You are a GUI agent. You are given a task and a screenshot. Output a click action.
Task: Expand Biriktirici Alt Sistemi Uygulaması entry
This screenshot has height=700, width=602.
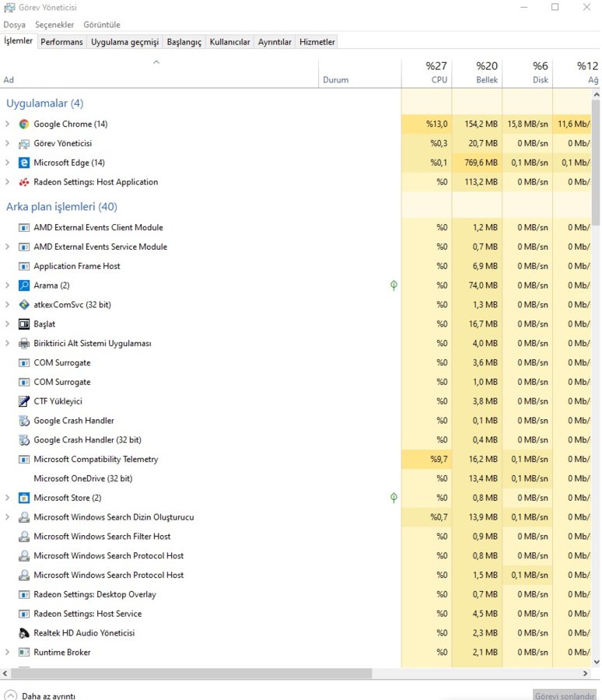point(7,343)
